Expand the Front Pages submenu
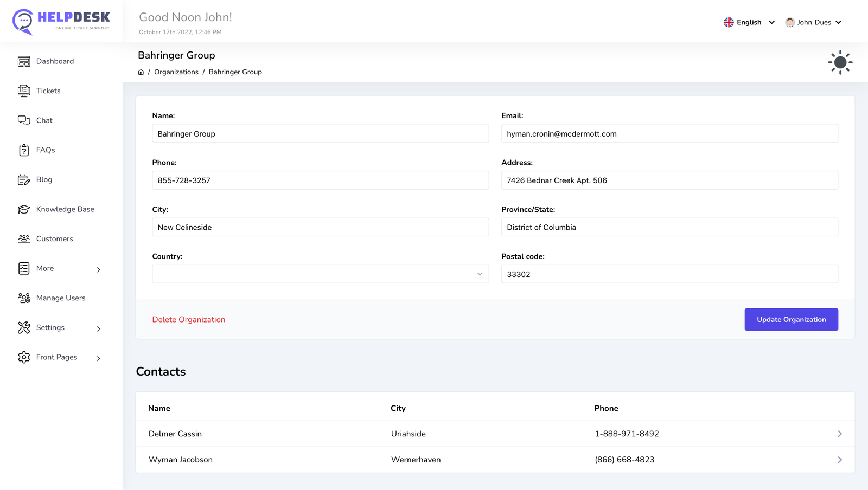The height and width of the screenshot is (490, 868). click(98, 358)
